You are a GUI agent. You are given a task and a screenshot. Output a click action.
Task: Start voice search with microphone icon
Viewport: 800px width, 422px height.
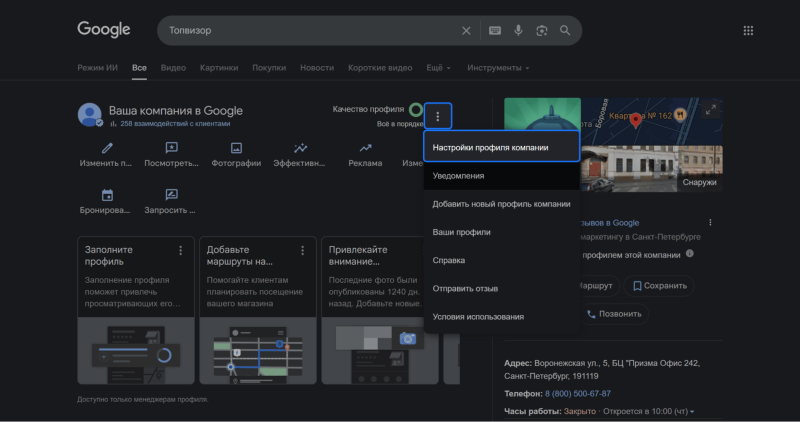pyautogui.click(x=518, y=31)
